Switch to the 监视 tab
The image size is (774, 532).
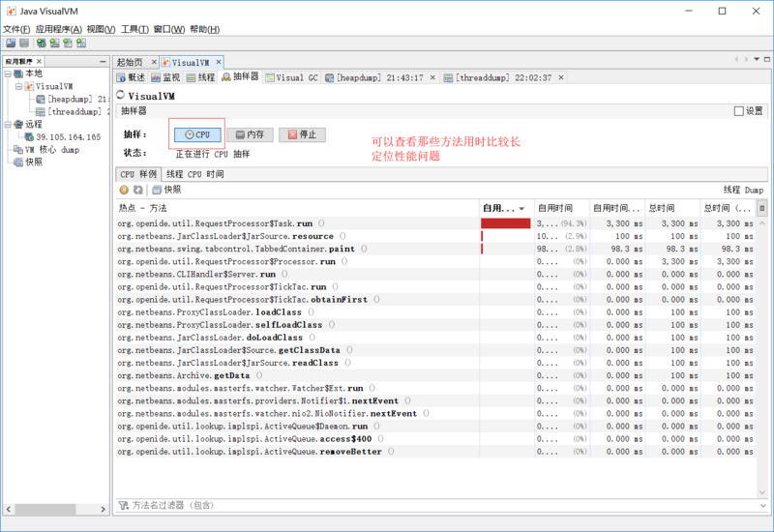coord(165,77)
